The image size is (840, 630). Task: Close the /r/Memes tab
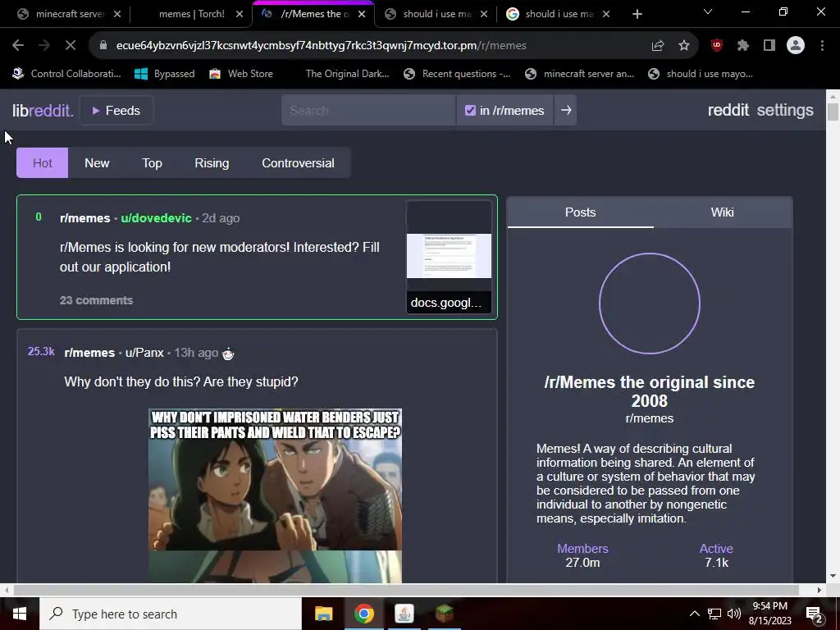(362, 14)
